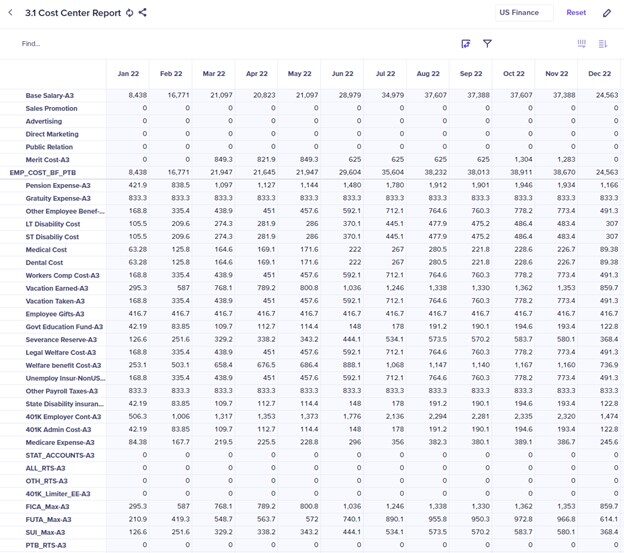Image resolution: width=624 pixels, height=553 pixels.
Task: Click the Medicare Expense-A3 row label
Action: point(60,442)
